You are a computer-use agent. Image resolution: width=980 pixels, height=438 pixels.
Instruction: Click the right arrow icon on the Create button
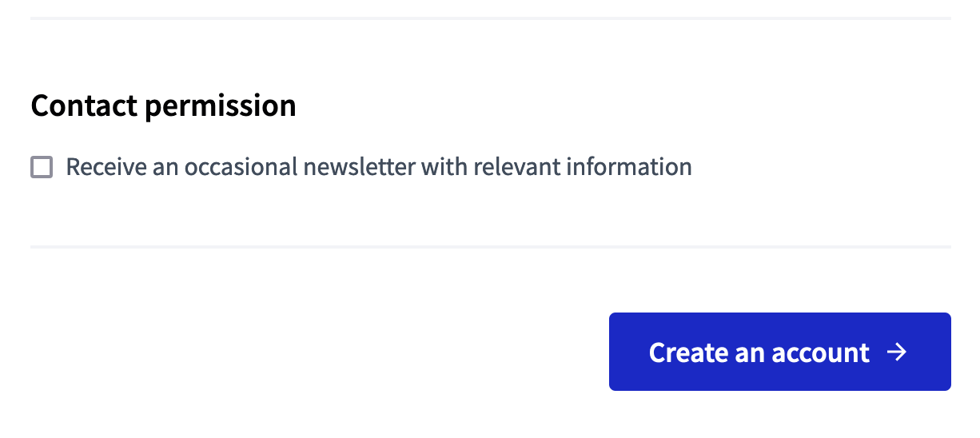898,352
